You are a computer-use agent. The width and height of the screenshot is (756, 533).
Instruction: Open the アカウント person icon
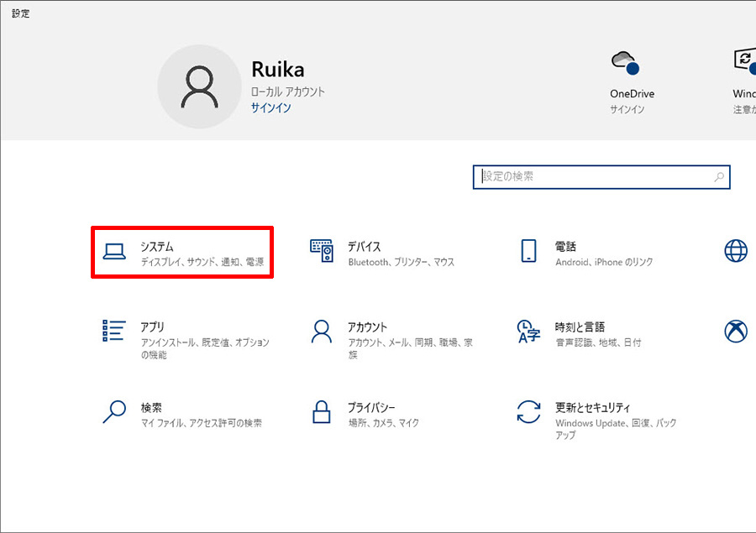322,331
